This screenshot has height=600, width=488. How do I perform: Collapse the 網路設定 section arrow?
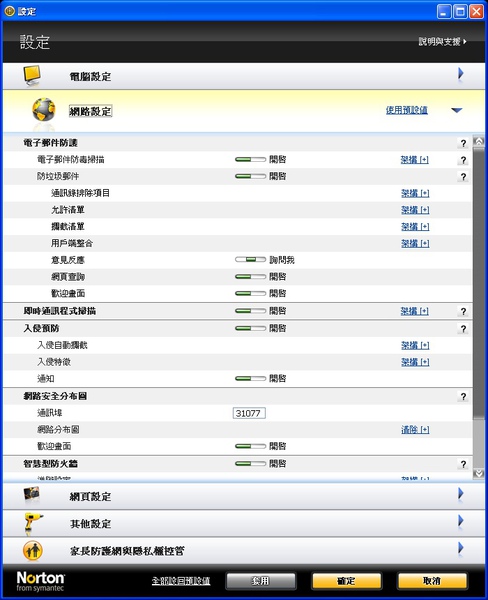(457, 110)
